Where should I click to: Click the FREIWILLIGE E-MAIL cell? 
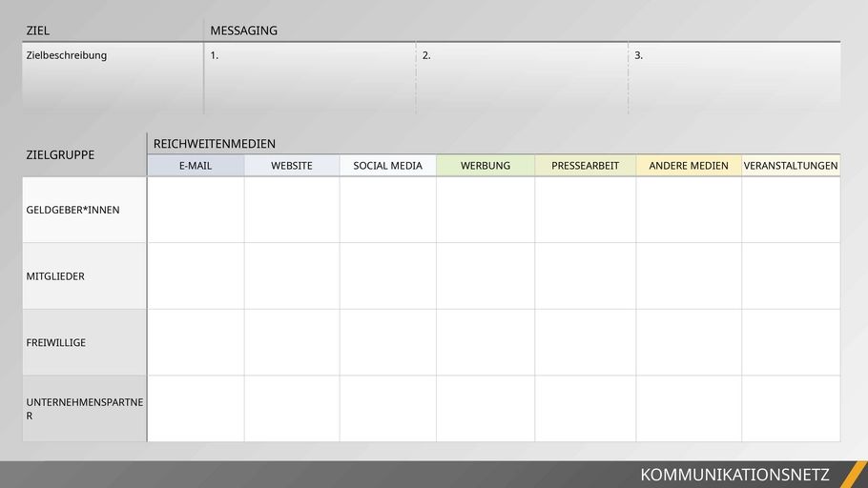[196, 342]
